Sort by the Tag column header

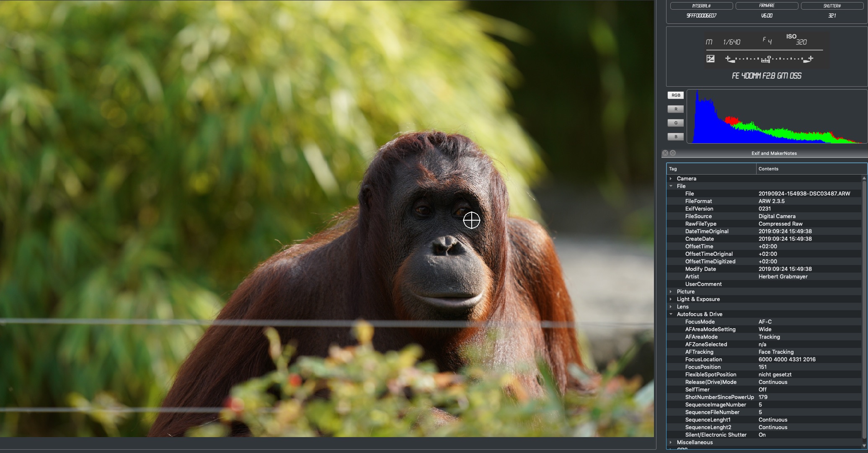click(711, 169)
